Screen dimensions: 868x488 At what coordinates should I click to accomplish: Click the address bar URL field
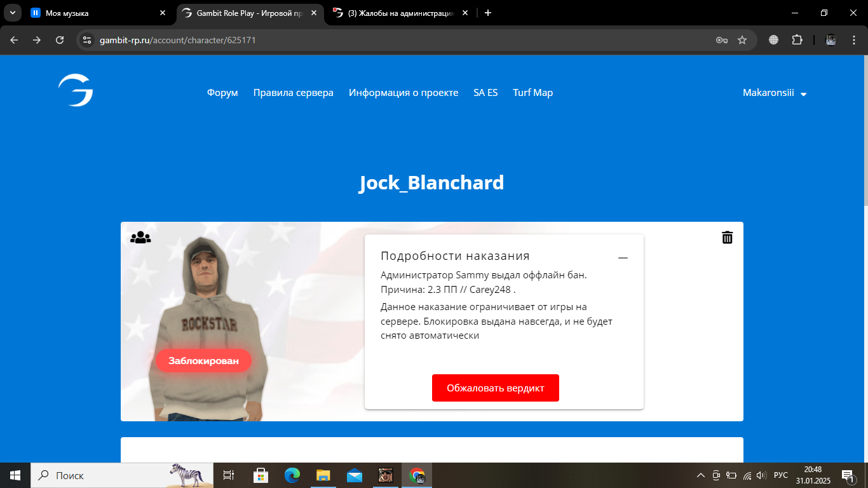[407, 40]
